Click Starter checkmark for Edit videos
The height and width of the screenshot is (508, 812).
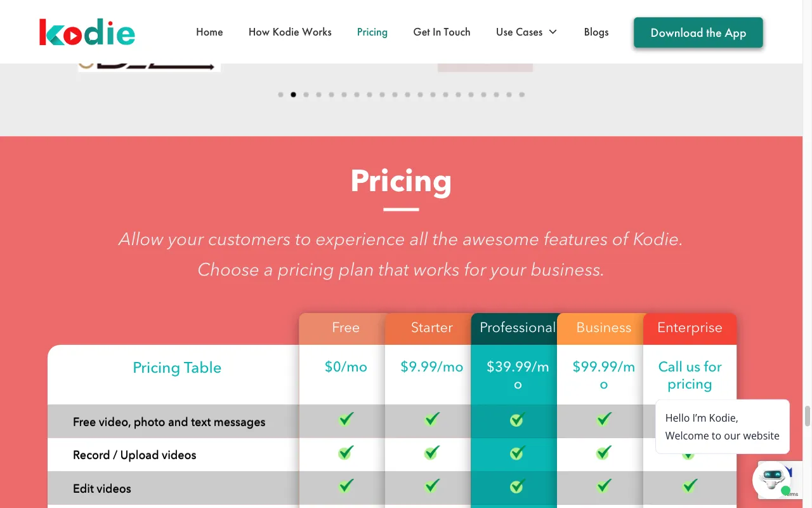pyautogui.click(x=432, y=486)
